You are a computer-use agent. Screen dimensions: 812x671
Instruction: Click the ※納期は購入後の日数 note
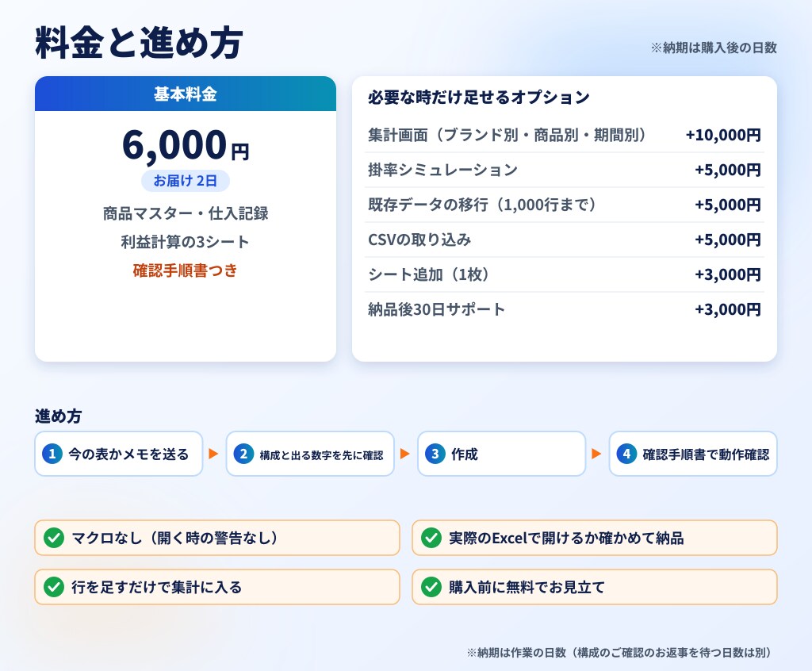[714, 48]
